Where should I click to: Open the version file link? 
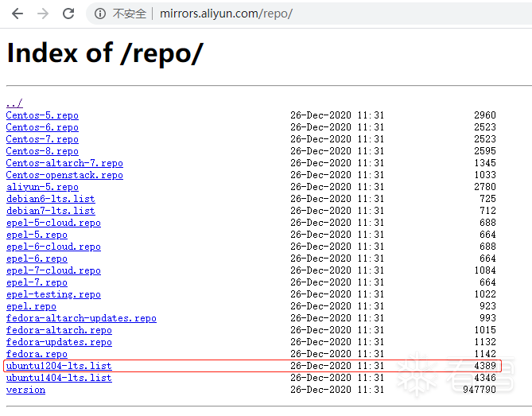point(25,390)
